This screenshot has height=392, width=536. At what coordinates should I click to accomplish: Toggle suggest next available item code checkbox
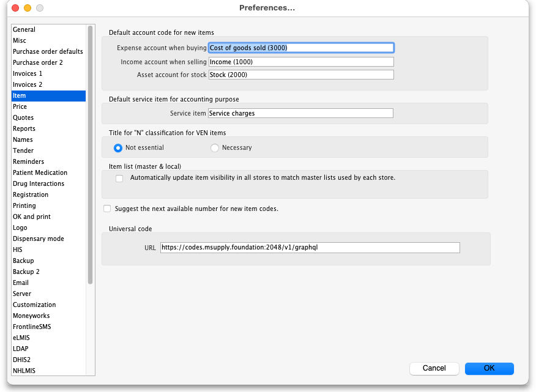click(x=108, y=209)
